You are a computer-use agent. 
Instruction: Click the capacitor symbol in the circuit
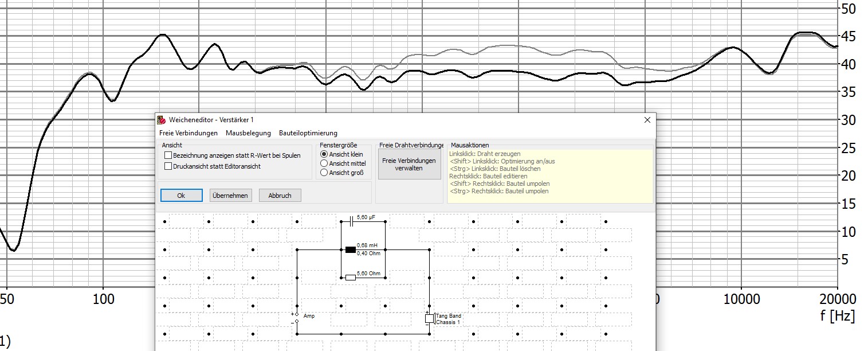click(351, 221)
